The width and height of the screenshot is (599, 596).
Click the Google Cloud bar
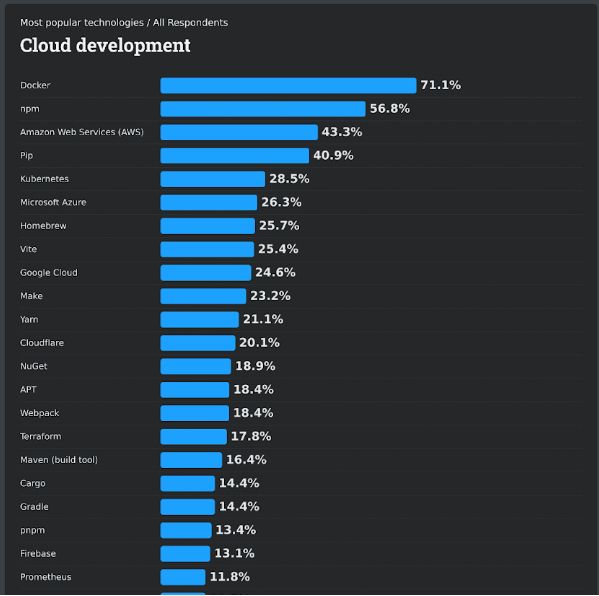click(x=206, y=273)
